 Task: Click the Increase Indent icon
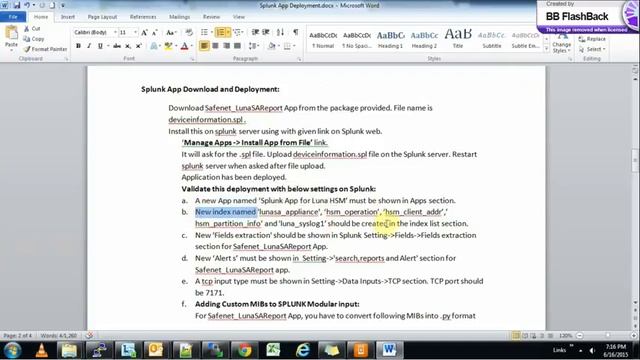(x=266, y=32)
